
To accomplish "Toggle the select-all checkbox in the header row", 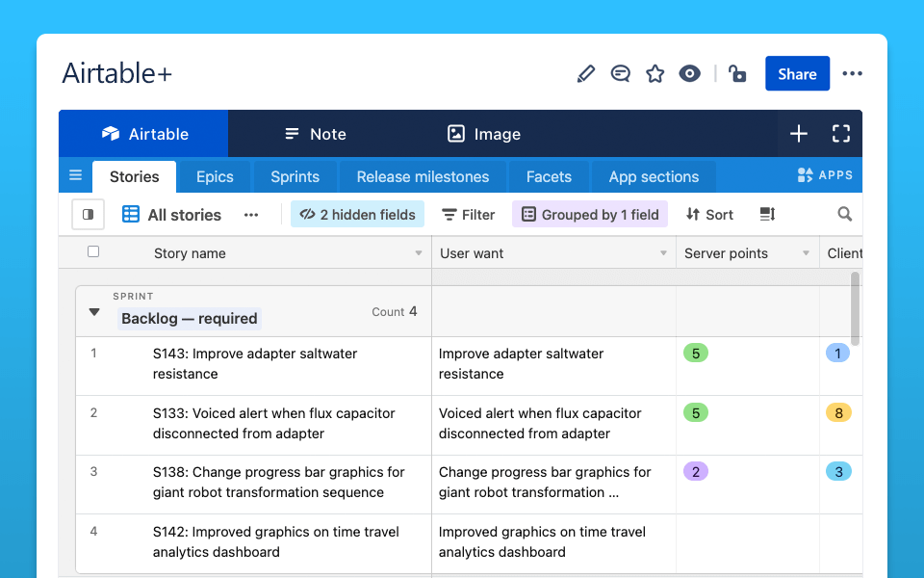I will point(93,250).
